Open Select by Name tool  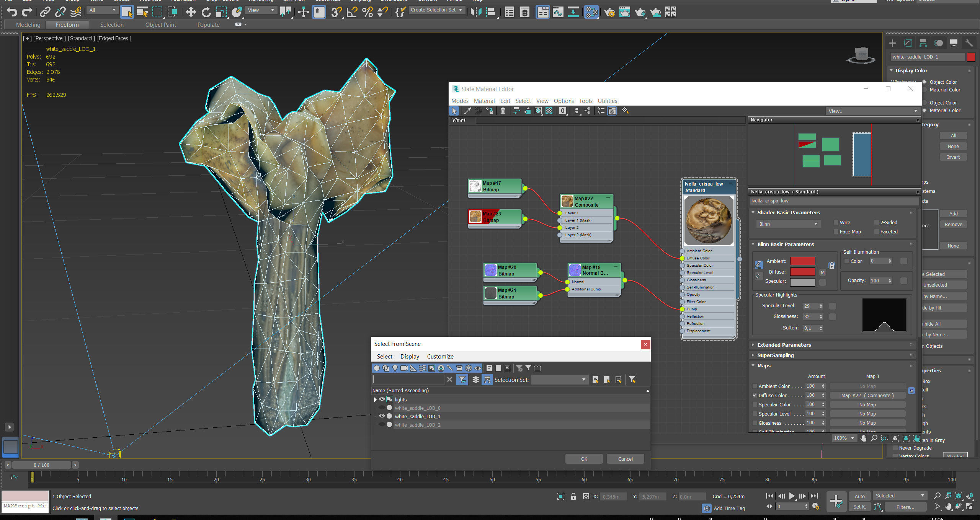click(142, 12)
